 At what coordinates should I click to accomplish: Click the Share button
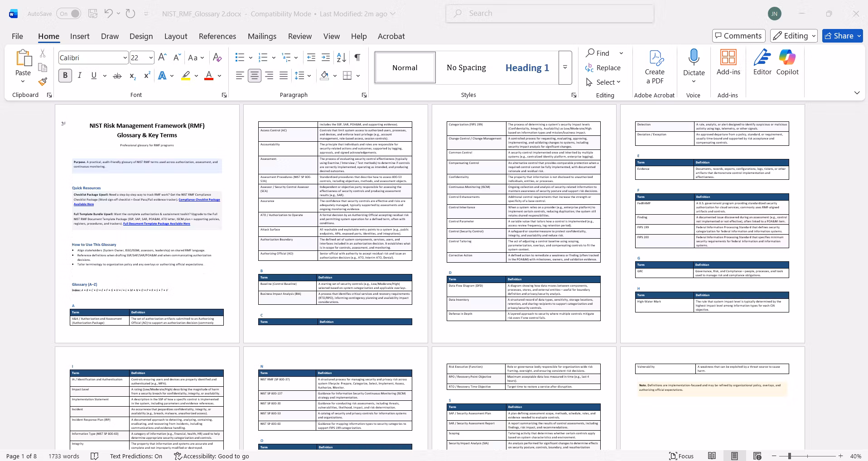pyautogui.click(x=842, y=36)
